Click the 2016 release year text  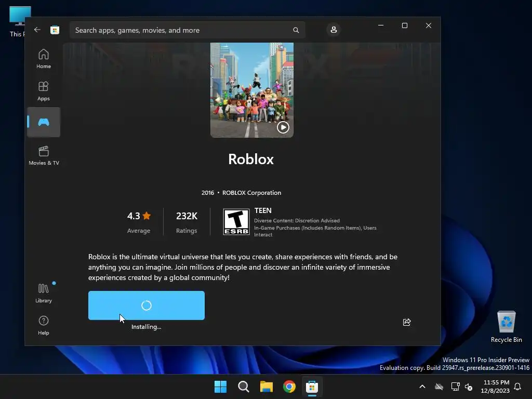tap(208, 193)
